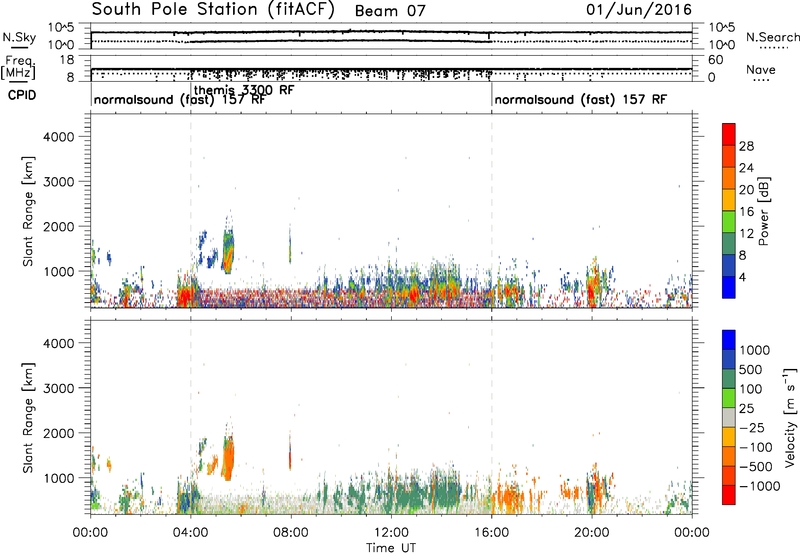The height and width of the screenshot is (554, 800).
Task: Select the "16:00" time tick label
Action: click(492, 533)
